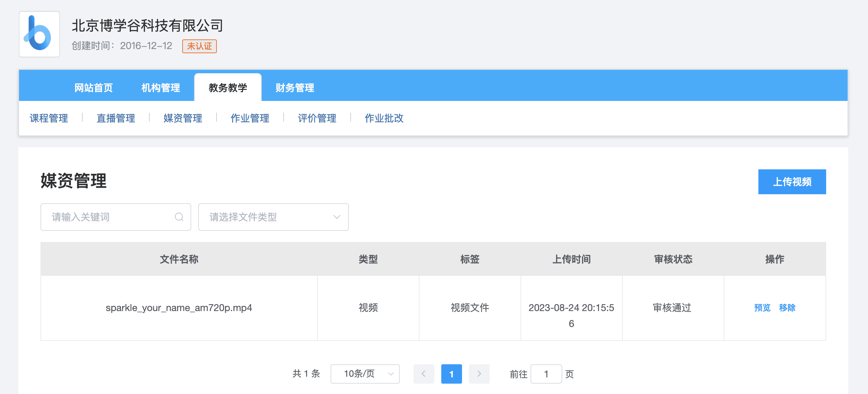Click the company logo icon
Screen dimensions: 868x394
tap(39, 34)
